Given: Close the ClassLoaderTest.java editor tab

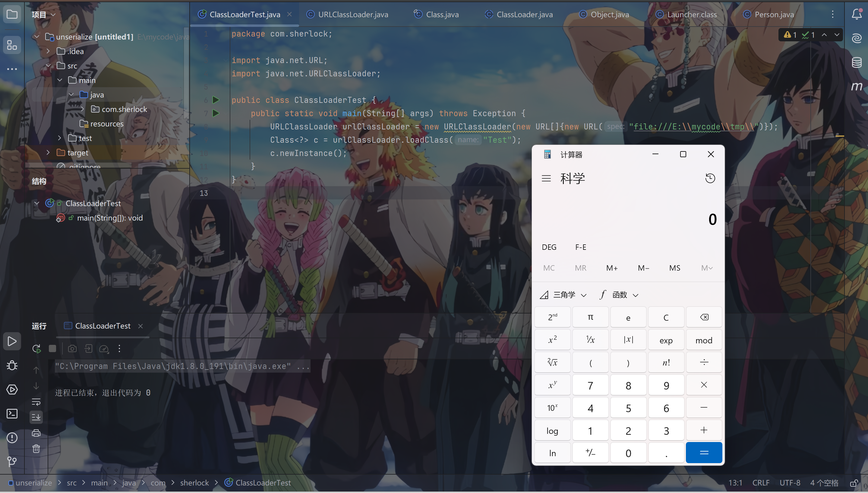Looking at the screenshot, I should [x=289, y=14].
